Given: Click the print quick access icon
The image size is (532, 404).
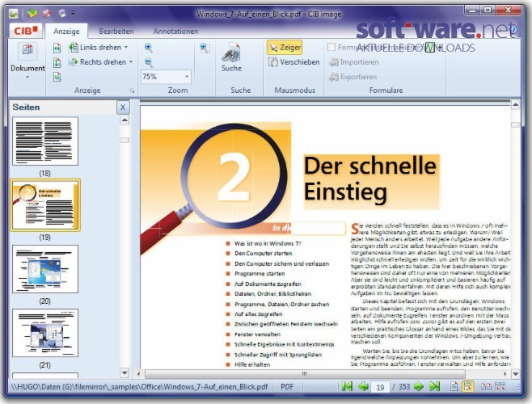Looking at the screenshot, I should click(61, 13).
